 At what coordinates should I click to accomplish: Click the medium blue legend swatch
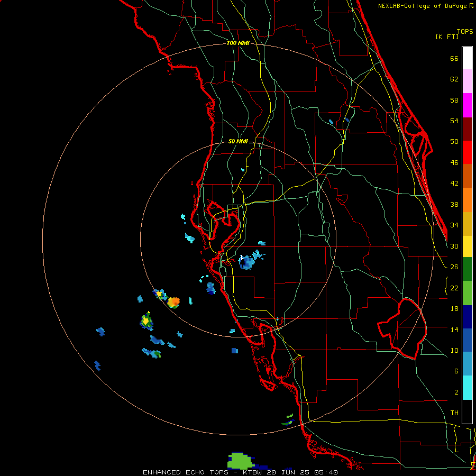(x=467, y=340)
